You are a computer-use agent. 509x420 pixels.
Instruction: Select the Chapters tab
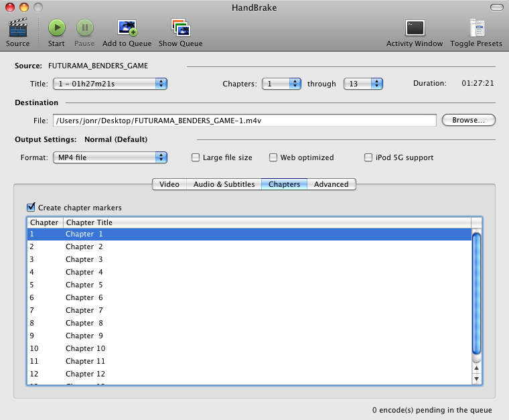click(285, 184)
